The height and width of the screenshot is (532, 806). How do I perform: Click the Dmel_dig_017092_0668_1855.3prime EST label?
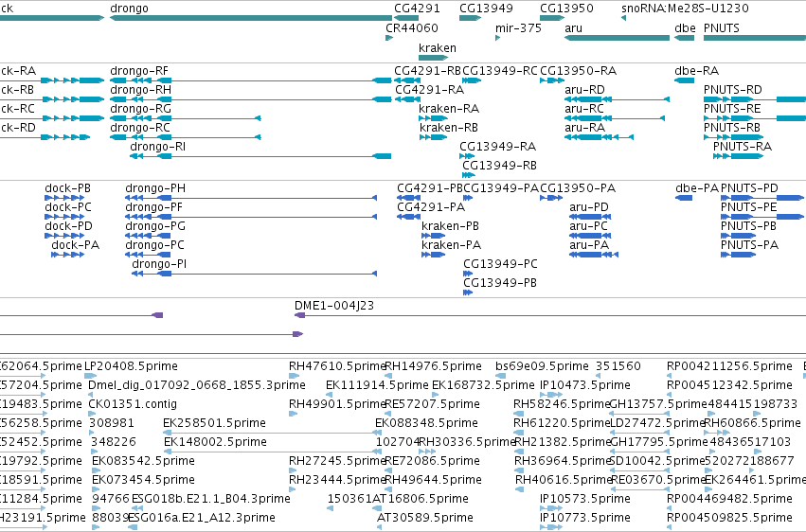pos(197,385)
